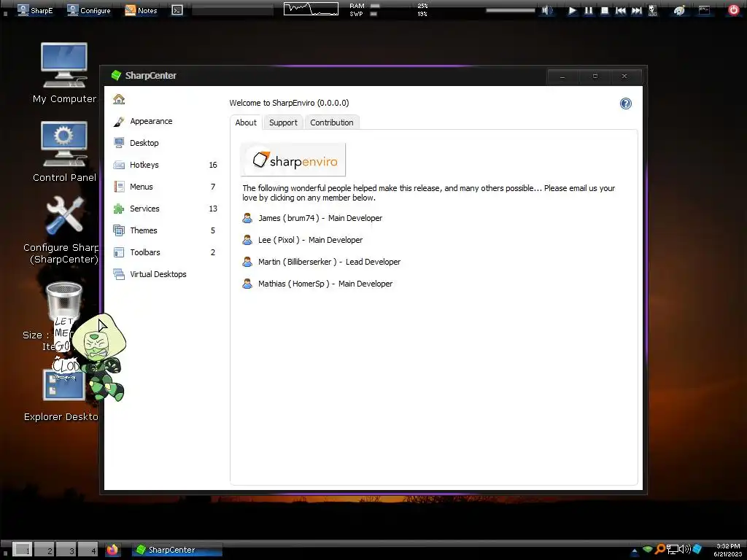Viewport: 747px width, 560px height.
Task: Skip to next track
Action: (636, 10)
